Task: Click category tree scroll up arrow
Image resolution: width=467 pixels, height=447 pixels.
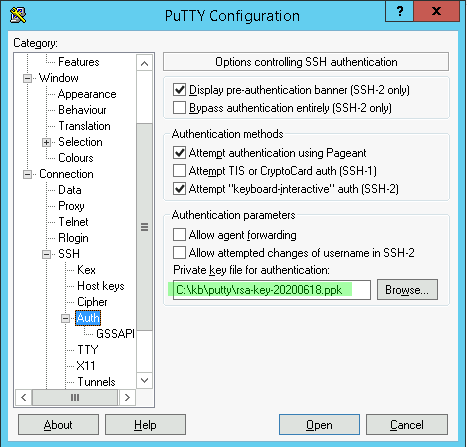Action: pos(144,63)
